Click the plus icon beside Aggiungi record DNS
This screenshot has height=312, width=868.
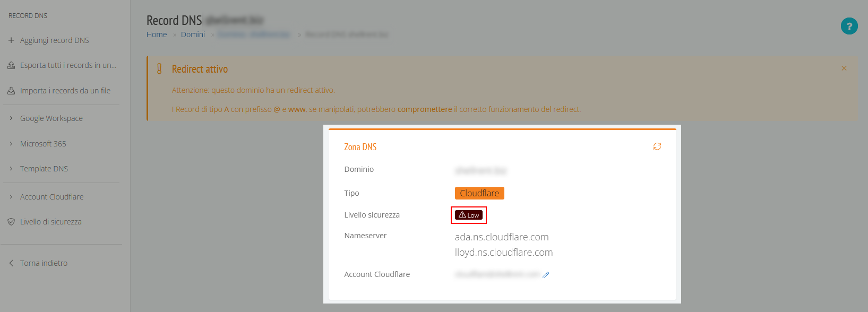[11, 40]
